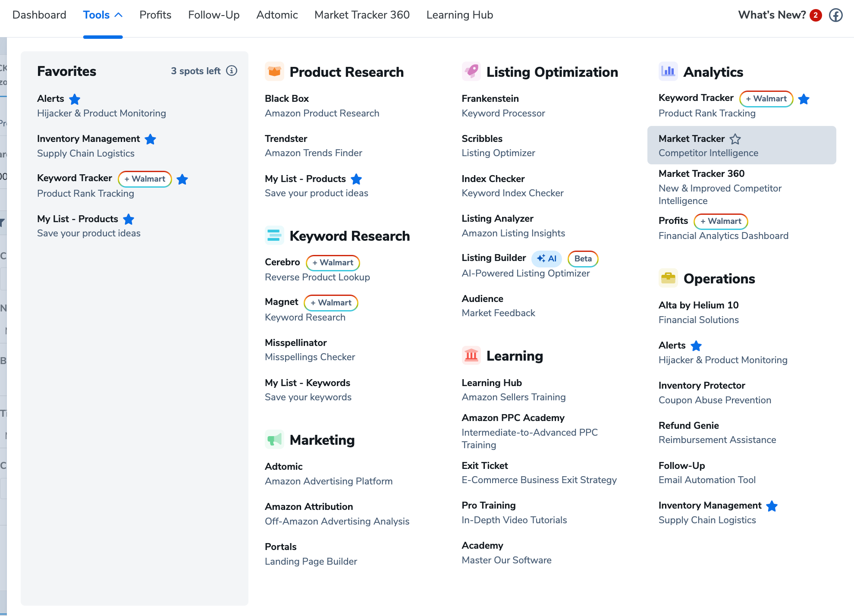This screenshot has width=854, height=616.
Task: Click Walmart badge next to Magnet
Action: [331, 302]
